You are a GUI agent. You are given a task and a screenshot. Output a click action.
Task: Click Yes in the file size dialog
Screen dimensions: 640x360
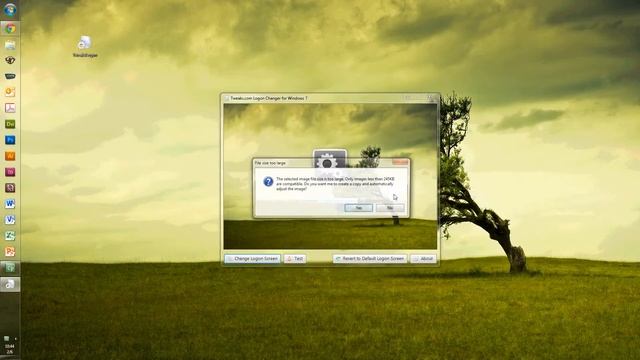coord(358,208)
